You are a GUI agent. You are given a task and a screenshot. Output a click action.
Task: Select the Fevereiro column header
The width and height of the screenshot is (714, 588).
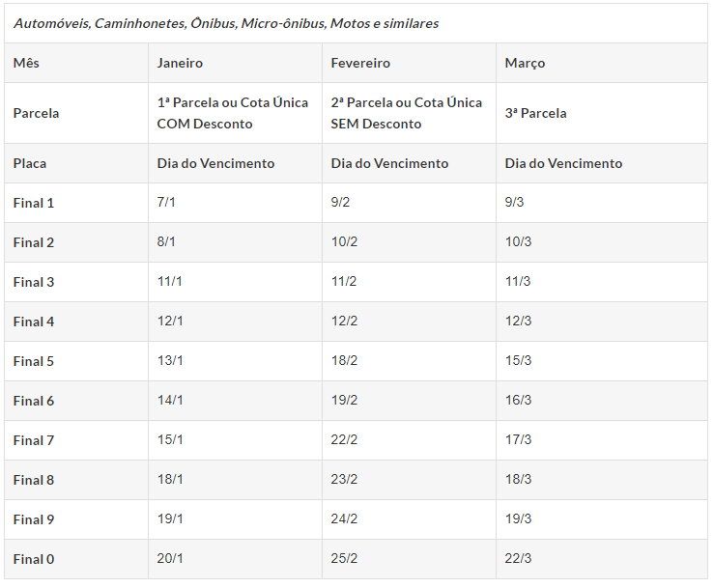click(x=360, y=63)
